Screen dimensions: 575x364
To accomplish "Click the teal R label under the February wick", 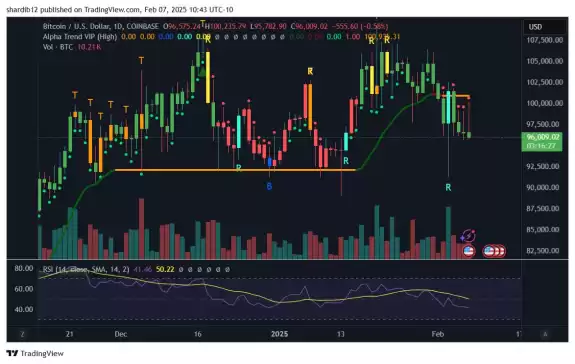I will pos(448,187).
